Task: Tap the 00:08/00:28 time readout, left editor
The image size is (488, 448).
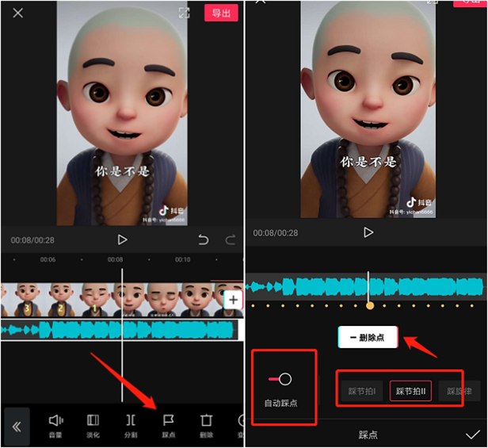Action: (x=32, y=240)
